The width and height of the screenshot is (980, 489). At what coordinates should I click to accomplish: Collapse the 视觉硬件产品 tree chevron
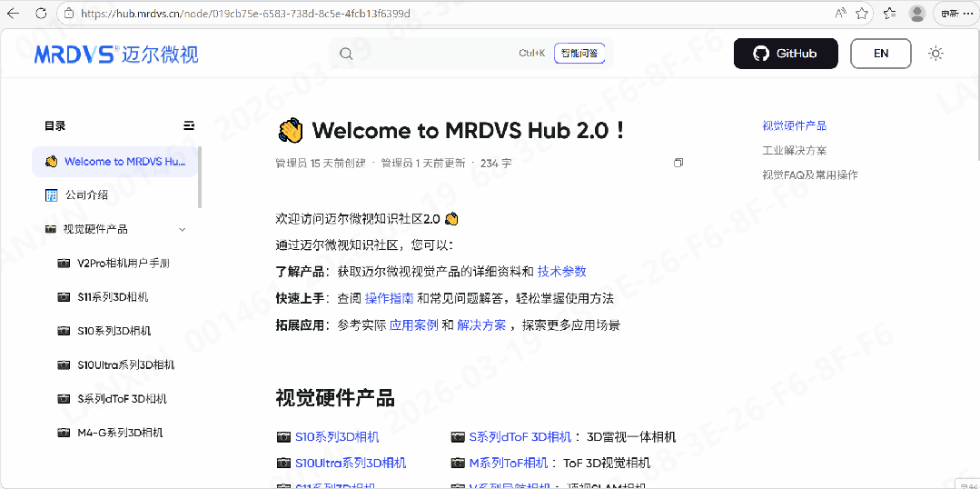point(183,229)
